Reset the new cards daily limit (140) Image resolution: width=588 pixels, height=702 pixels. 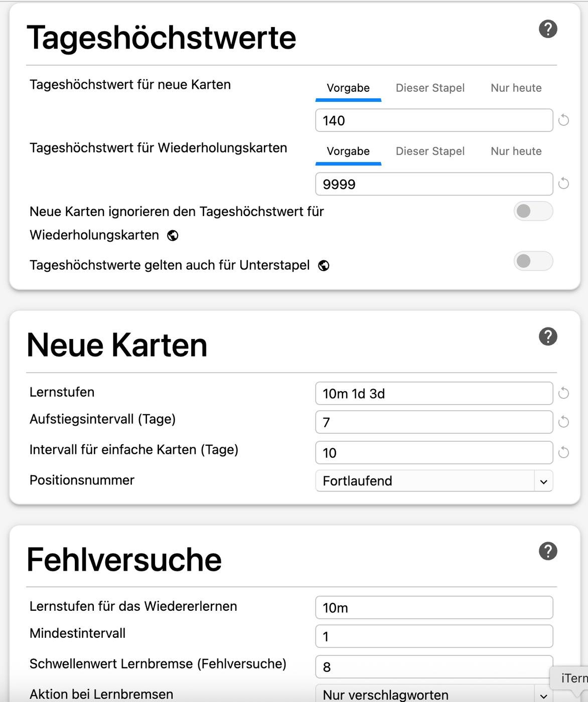point(563,120)
